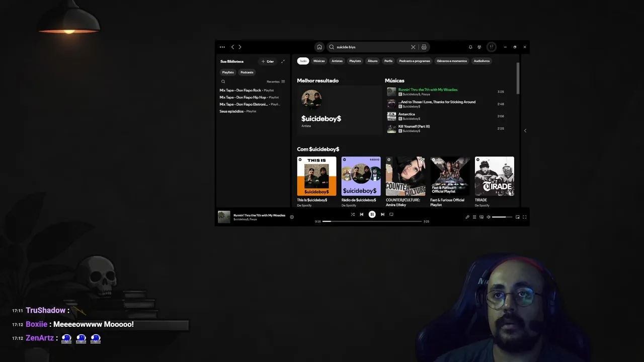Play Kill Yourself (Part III)
This screenshot has width=644, height=362.
pos(445,128)
